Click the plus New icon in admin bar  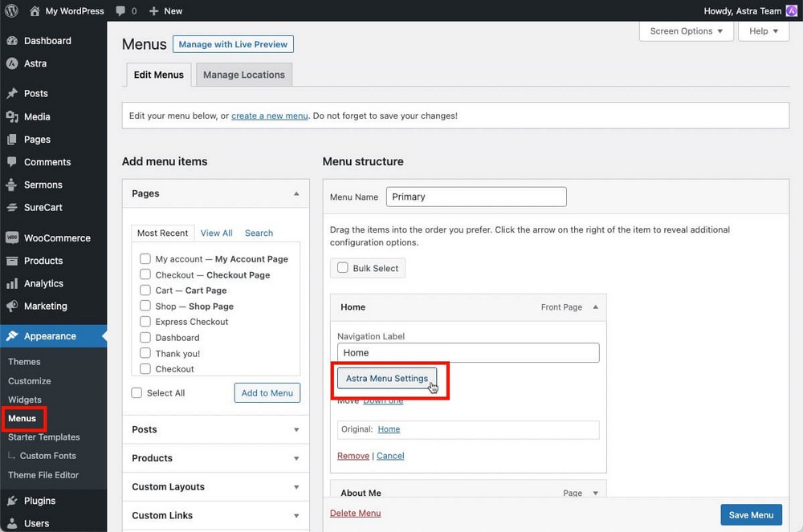click(153, 10)
